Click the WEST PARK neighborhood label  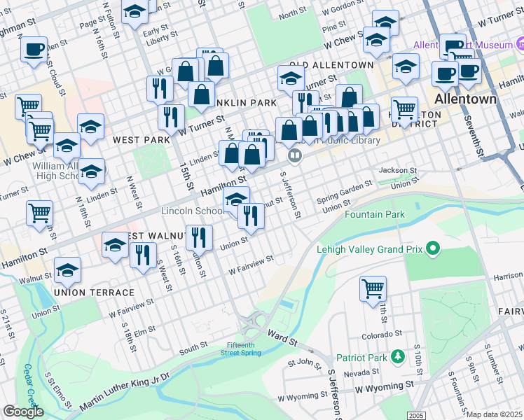pos(142,140)
